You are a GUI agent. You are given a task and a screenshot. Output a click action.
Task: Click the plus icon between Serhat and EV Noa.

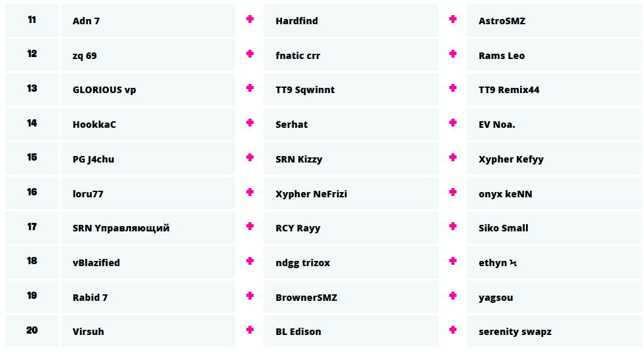click(453, 123)
